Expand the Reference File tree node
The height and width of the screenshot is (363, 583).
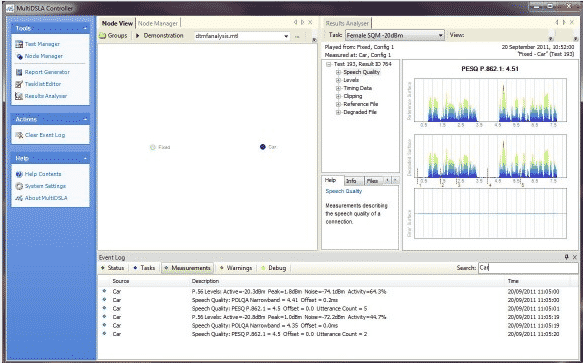click(338, 104)
